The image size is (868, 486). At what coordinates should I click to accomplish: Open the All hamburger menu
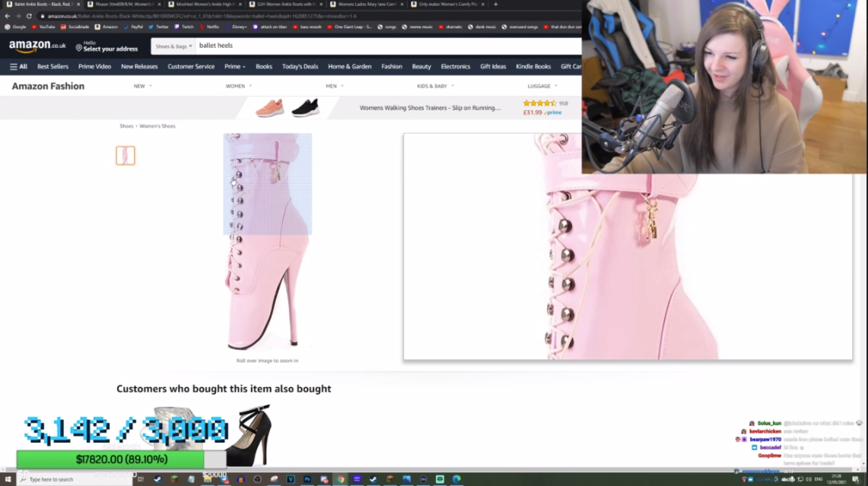[18, 66]
